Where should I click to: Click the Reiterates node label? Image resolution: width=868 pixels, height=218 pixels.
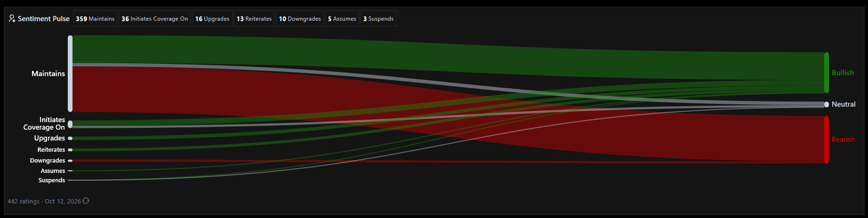(x=51, y=150)
